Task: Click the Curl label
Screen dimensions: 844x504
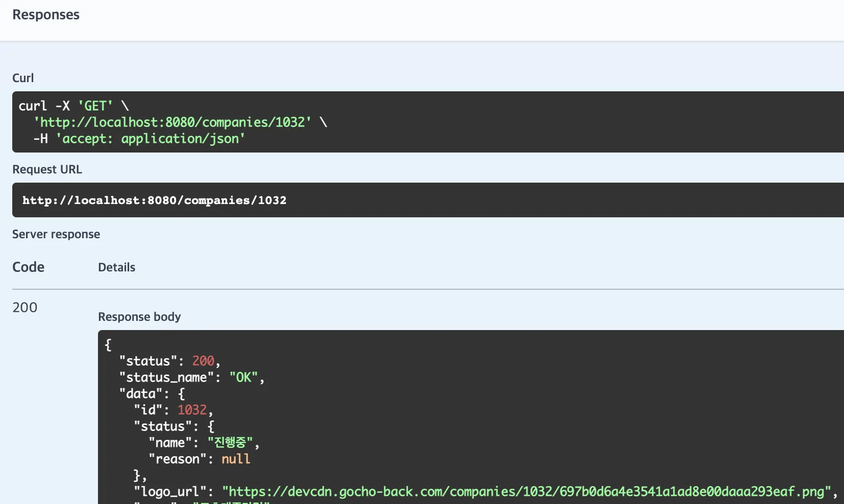Action: 23,78
